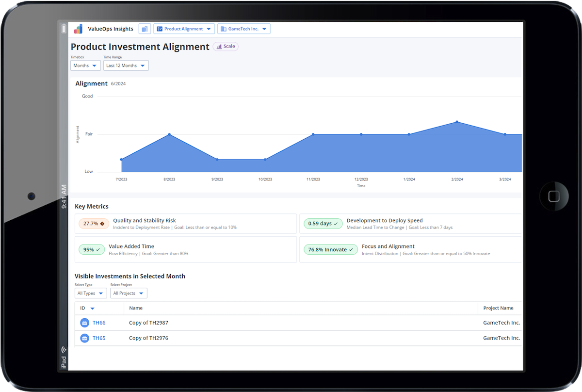Click the bar chart icon in the Scale badge
Screen dimensions: 582x392
click(219, 46)
